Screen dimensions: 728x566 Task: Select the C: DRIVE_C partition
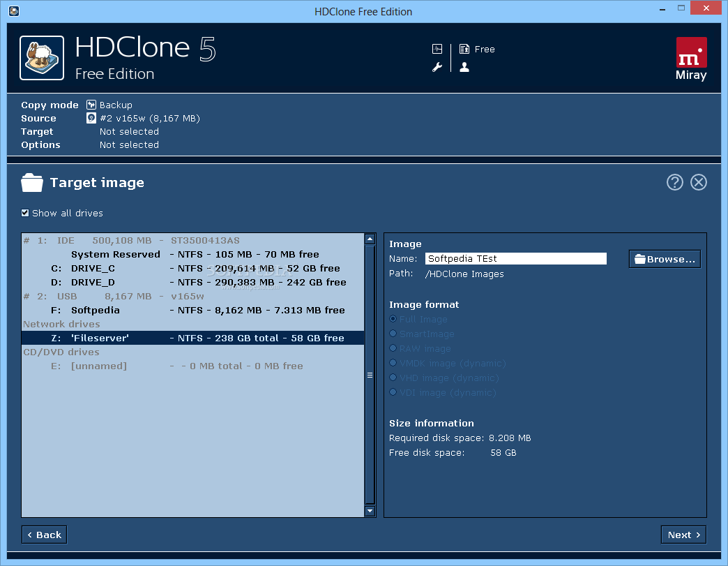193,268
